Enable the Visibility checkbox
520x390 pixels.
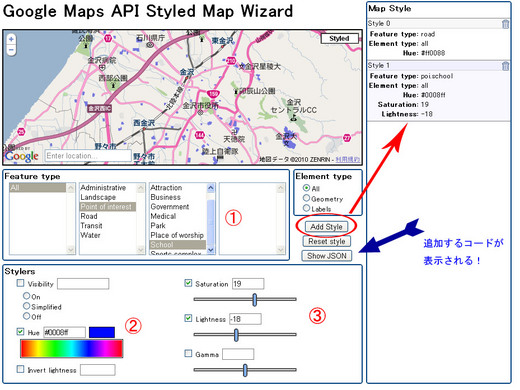20,283
